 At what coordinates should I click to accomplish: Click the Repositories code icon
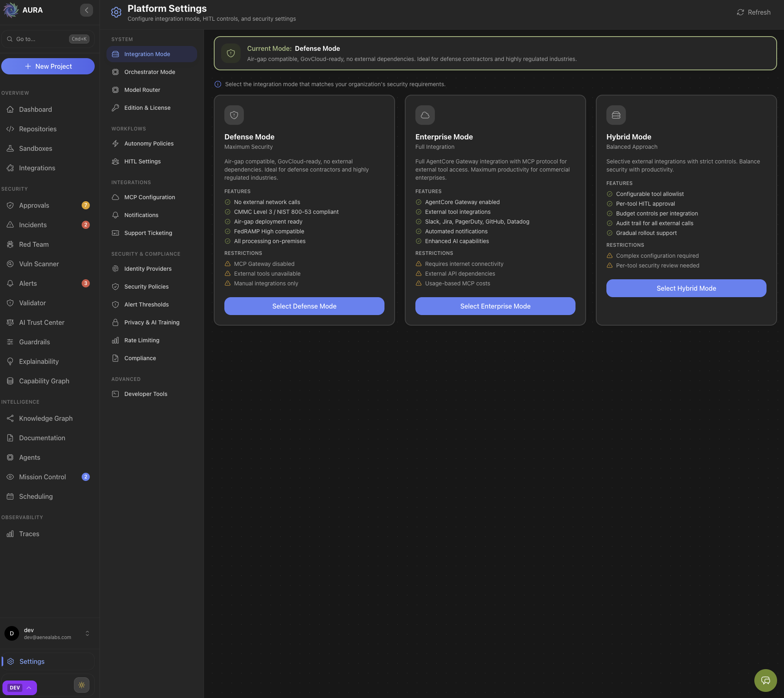[x=10, y=129]
